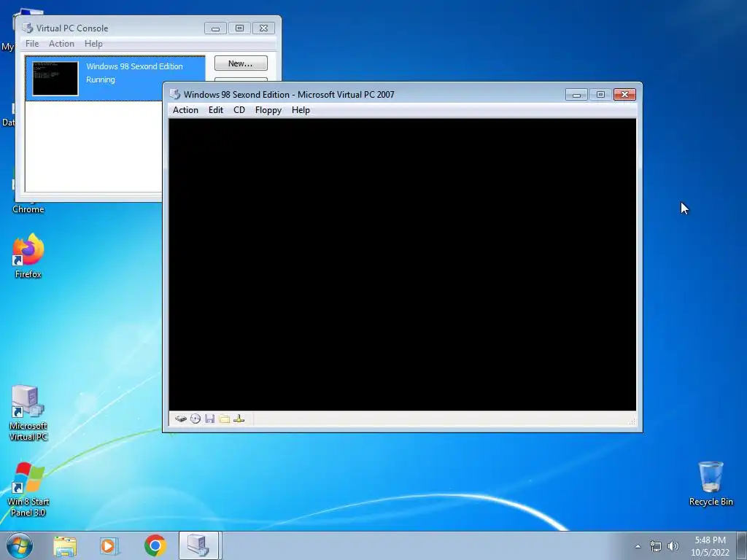Minimize the Virtual PC 2007 window
Screen dimensions: 747x560
click(x=576, y=95)
